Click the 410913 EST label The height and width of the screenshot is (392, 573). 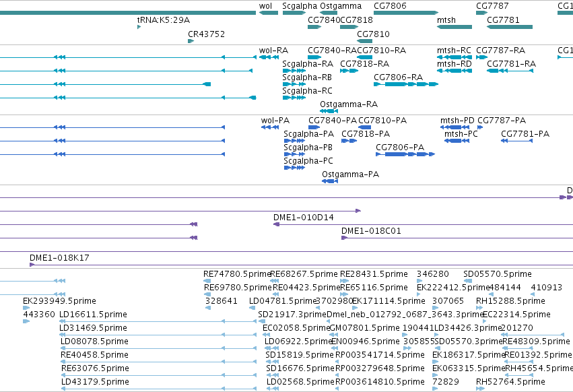(x=546, y=288)
